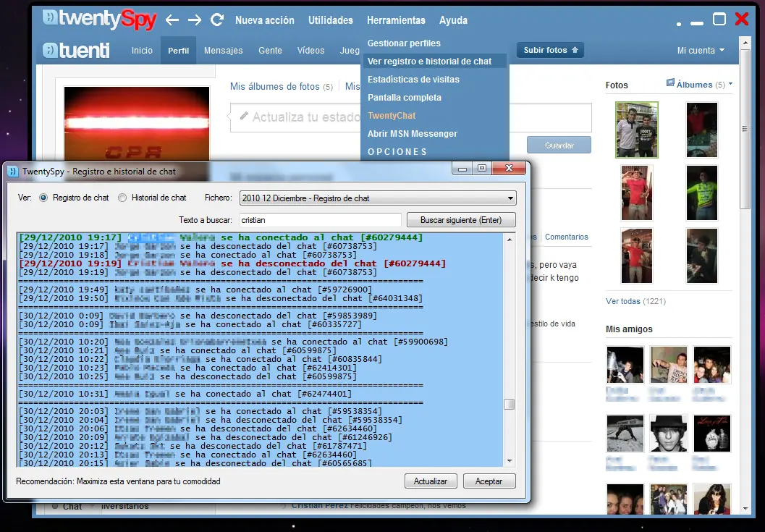Click the Aceptar button
Screen dimensions: 765x532
click(x=489, y=481)
